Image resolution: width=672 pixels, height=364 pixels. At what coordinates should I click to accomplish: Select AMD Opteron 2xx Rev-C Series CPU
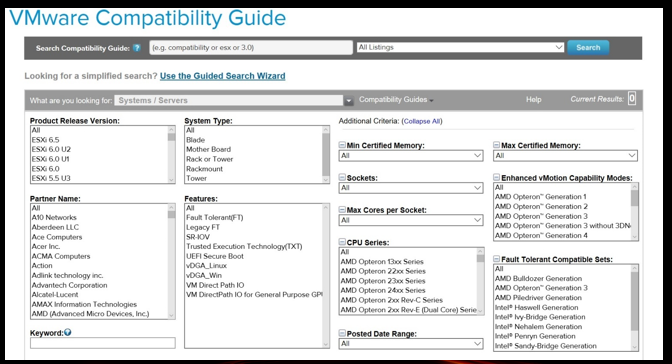(x=391, y=300)
